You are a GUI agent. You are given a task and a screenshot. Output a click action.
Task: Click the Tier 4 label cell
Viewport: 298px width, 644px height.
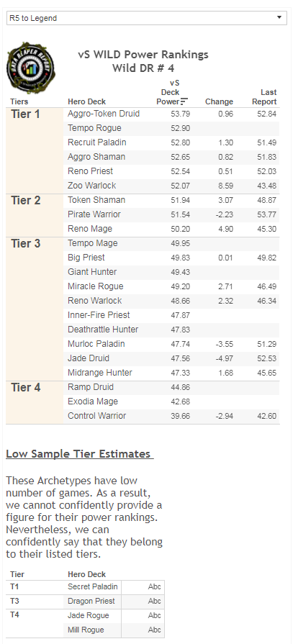point(35,402)
